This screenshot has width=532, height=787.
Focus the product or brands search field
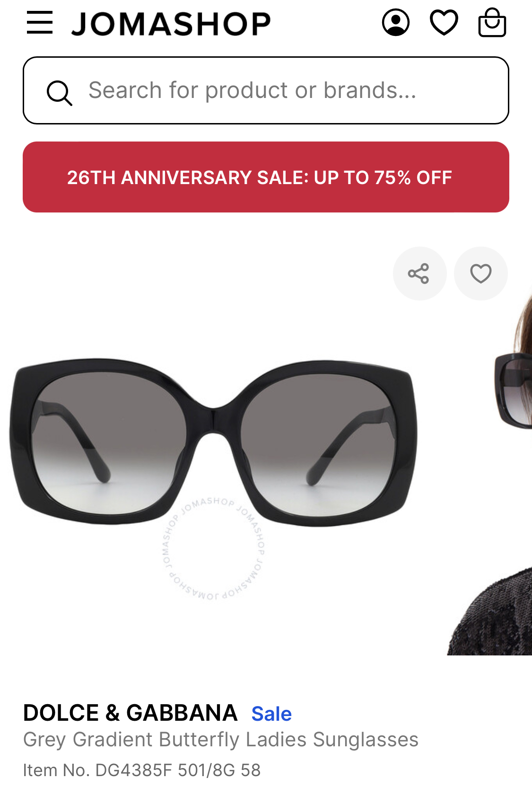tap(266, 90)
